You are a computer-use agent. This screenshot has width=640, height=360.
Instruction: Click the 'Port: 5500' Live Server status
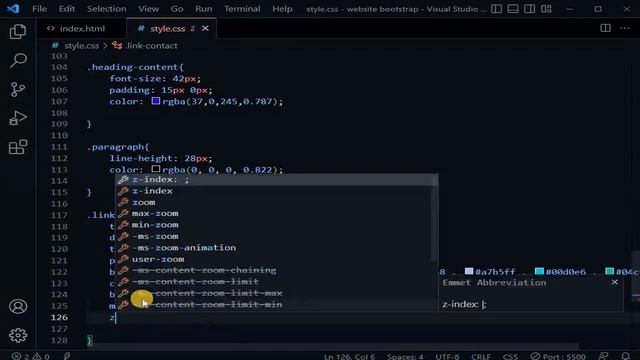558,356
